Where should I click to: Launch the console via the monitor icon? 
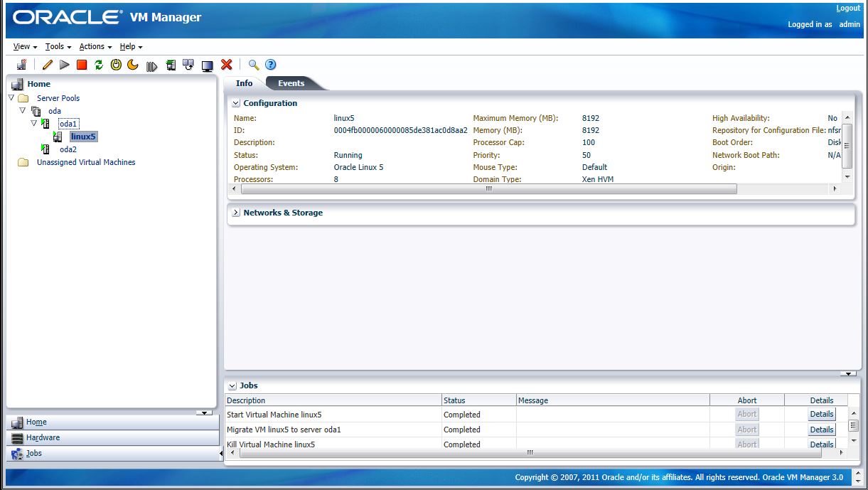pyautogui.click(x=208, y=66)
